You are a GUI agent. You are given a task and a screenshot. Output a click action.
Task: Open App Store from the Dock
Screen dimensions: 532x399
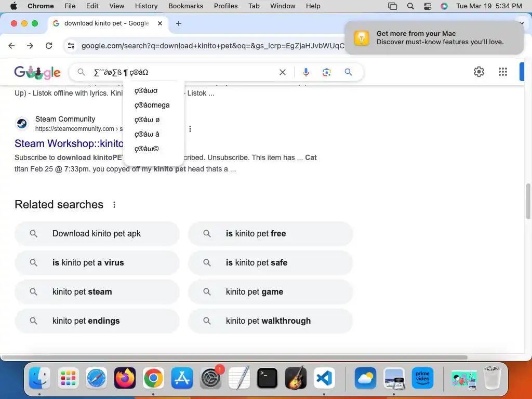182,378
